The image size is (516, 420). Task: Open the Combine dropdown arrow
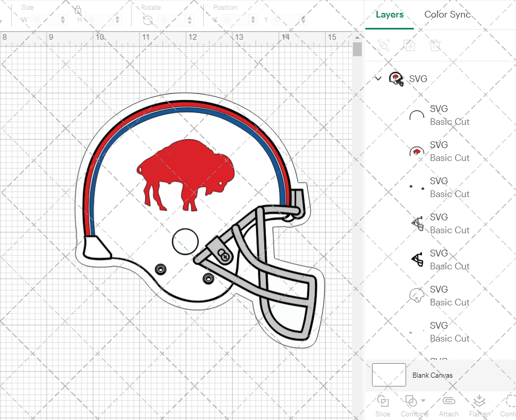coord(423,400)
